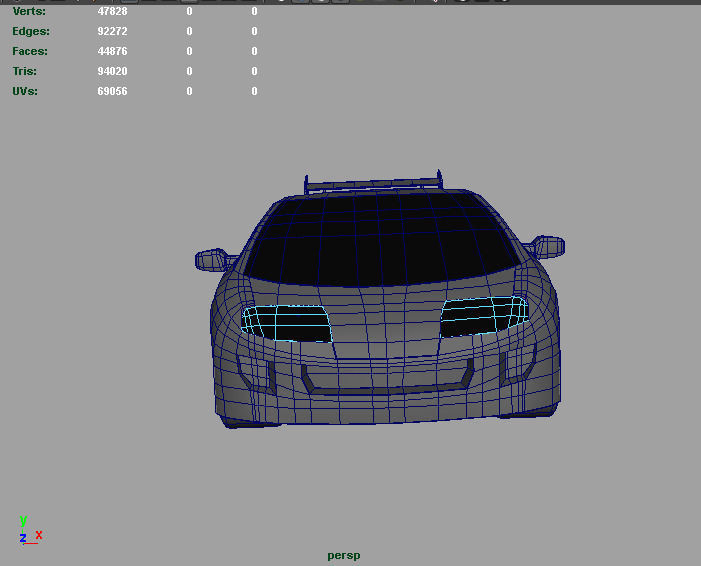This screenshot has width=701, height=566.
Task: Click the edge count value 92272
Action: pos(112,31)
